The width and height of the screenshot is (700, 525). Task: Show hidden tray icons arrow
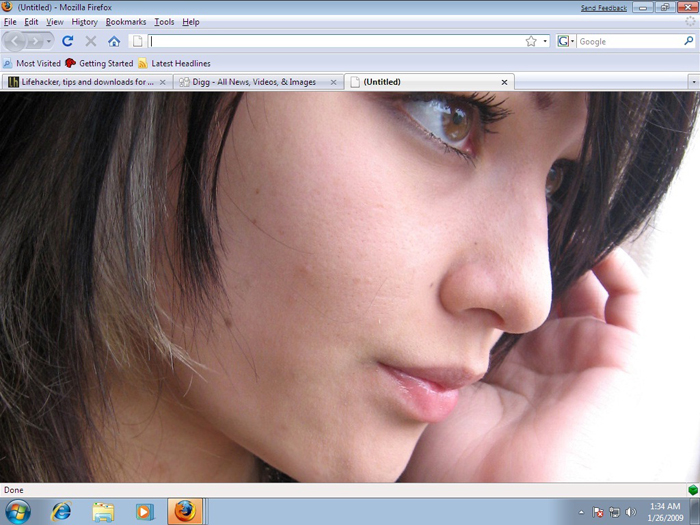click(x=581, y=512)
